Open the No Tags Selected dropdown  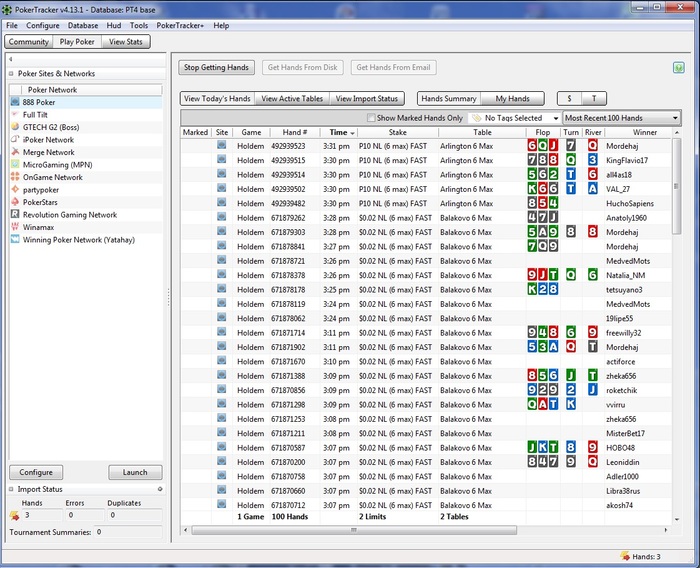click(x=513, y=118)
